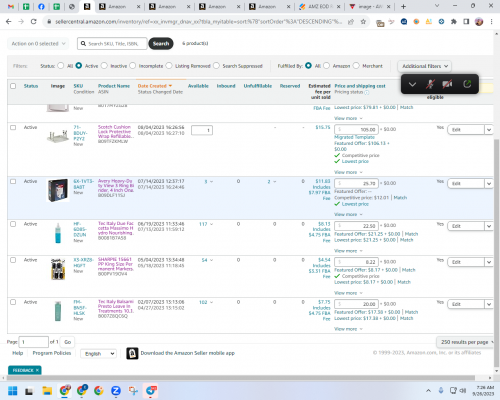Image resolution: width=500 pixels, height=400 pixels.
Task: Click the browser back arrow
Action: click(9, 22)
